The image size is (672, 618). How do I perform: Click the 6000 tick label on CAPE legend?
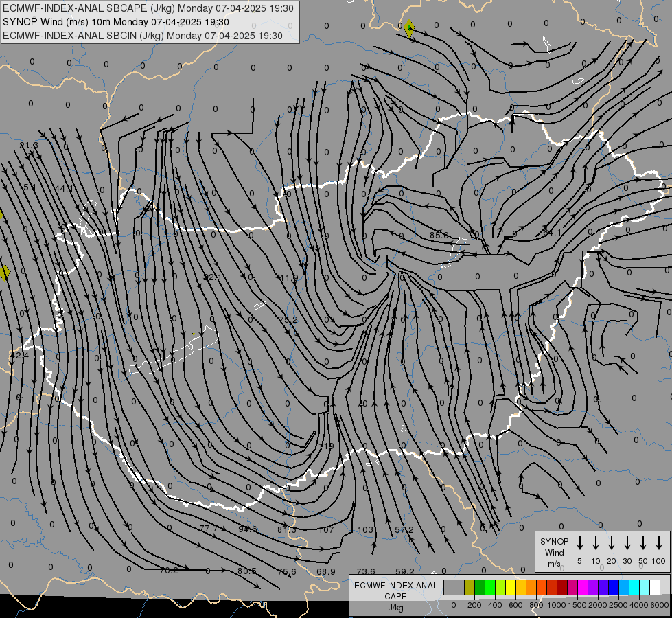tap(659, 605)
